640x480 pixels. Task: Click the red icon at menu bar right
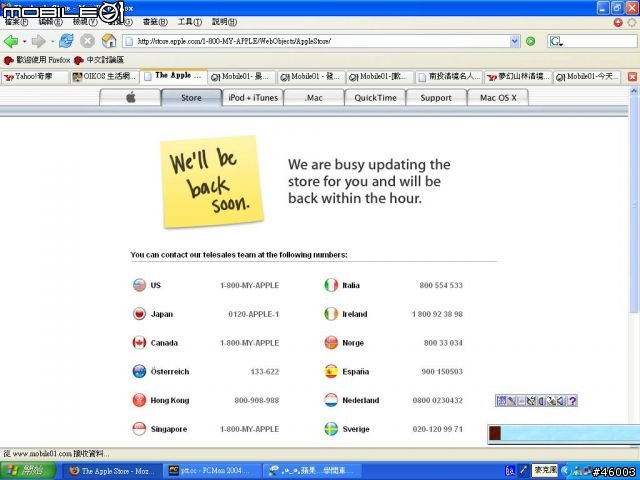[x=618, y=22]
